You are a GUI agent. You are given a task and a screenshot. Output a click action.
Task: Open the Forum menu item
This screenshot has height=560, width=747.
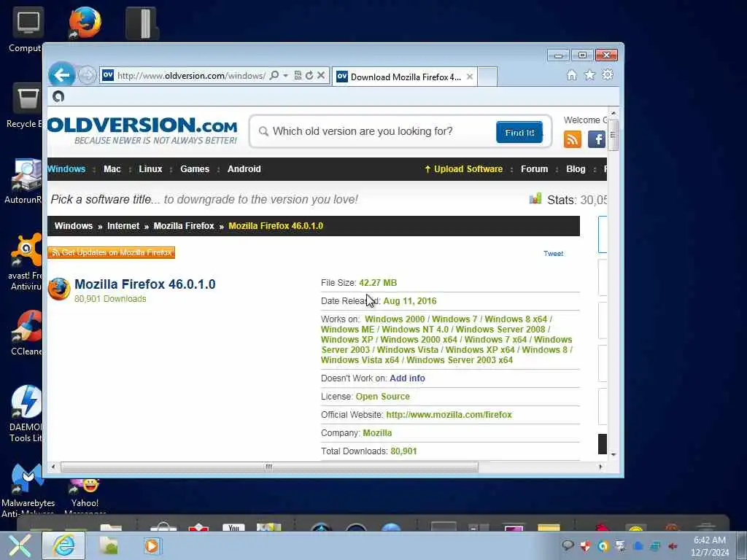(535, 169)
